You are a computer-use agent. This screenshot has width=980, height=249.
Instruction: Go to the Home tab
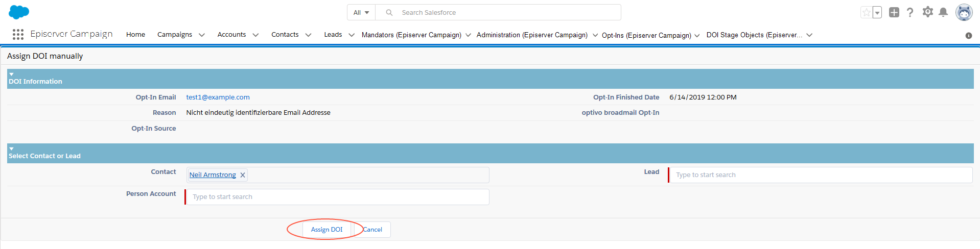pyautogui.click(x=135, y=35)
